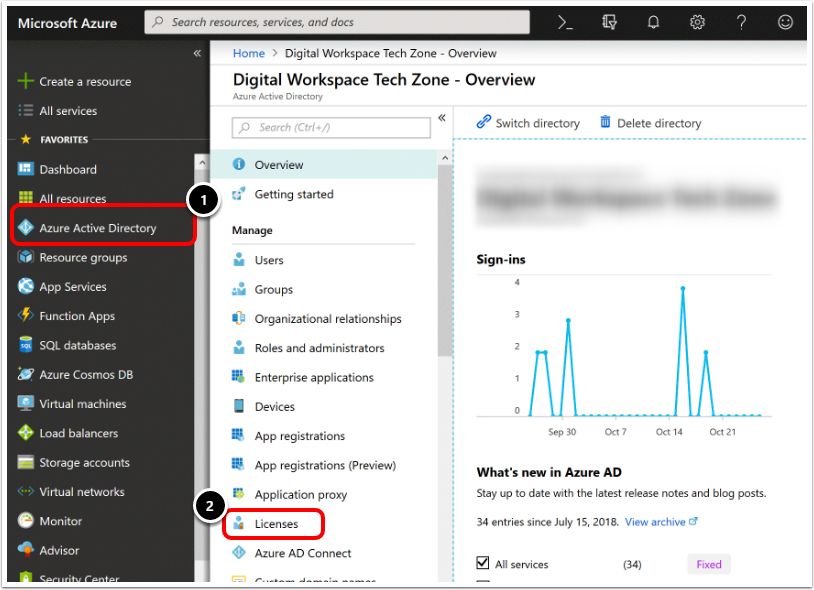Open Azure Active Directory from favorites

(98, 228)
